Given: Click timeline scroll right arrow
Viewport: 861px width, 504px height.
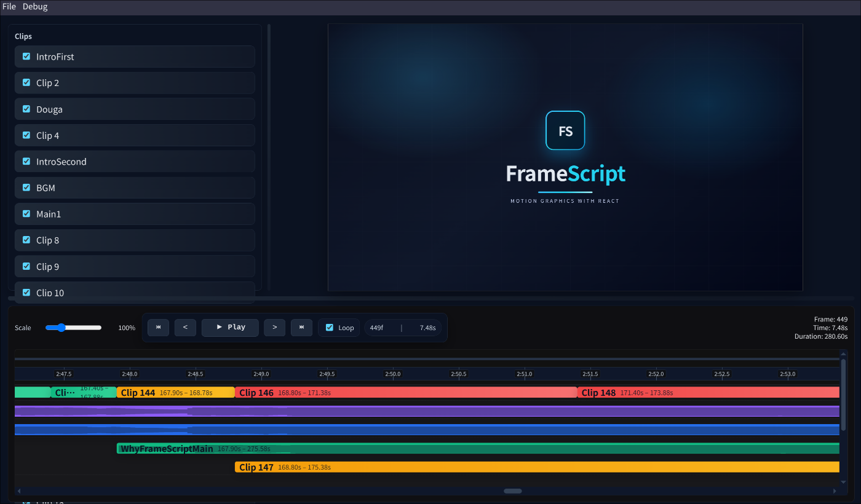Looking at the screenshot, I should 835,491.
